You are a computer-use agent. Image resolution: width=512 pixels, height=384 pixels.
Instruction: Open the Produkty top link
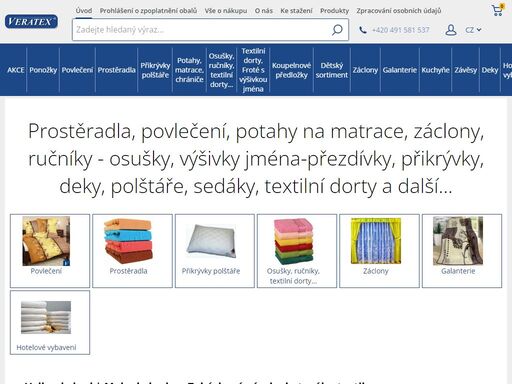pyautogui.click(x=334, y=11)
